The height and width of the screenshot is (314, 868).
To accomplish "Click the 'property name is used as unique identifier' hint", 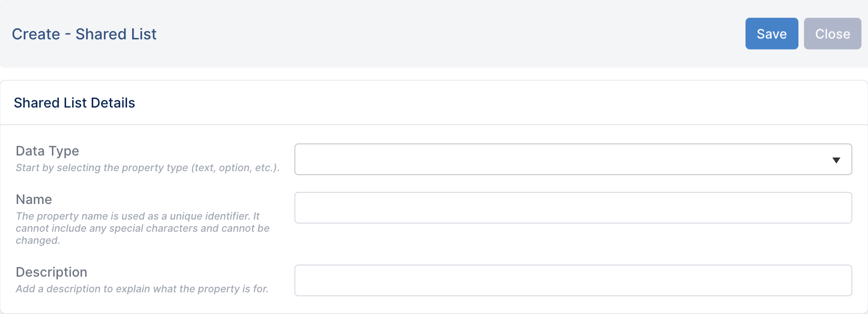I will point(143,228).
